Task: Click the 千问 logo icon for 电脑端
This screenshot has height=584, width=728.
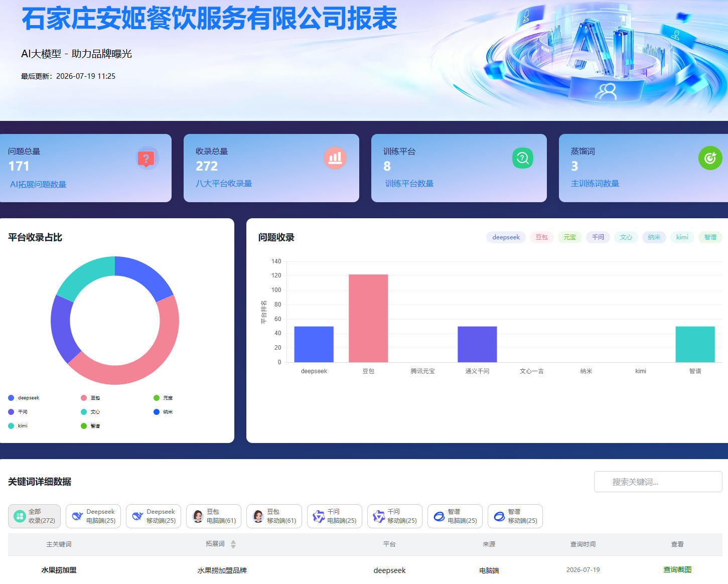Action: click(319, 516)
